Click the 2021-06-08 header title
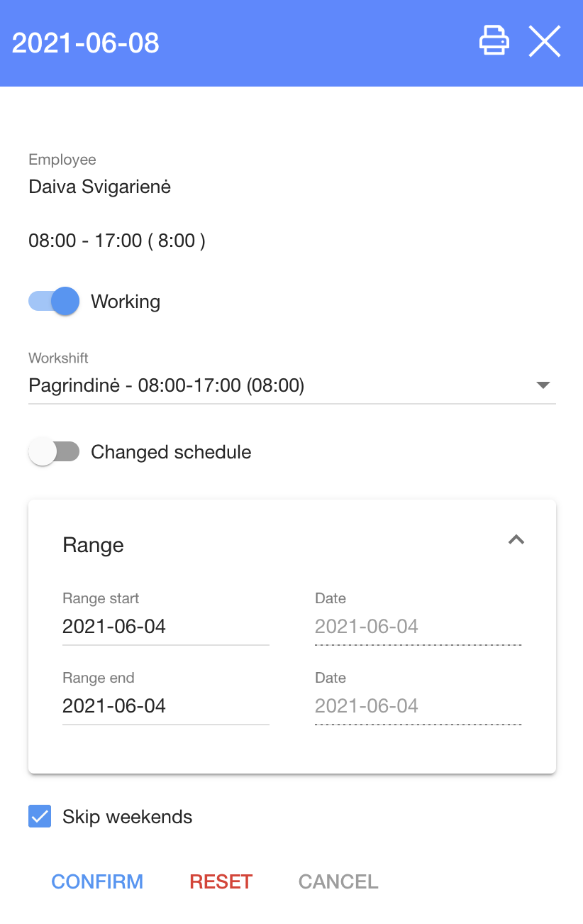The height and width of the screenshot is (924, 583). click(86, 43)
